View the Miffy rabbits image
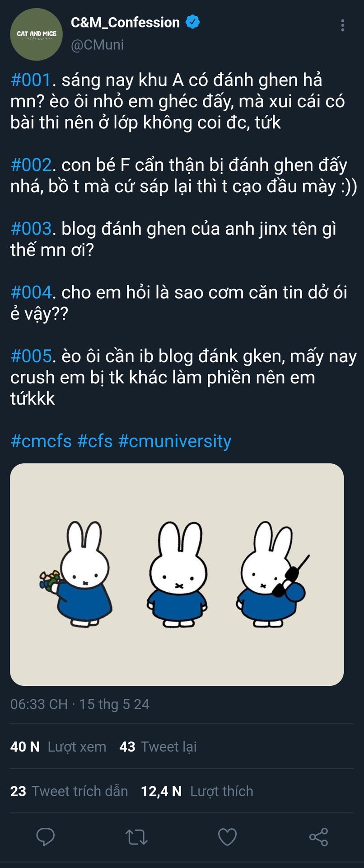 [x=177, y=574]
